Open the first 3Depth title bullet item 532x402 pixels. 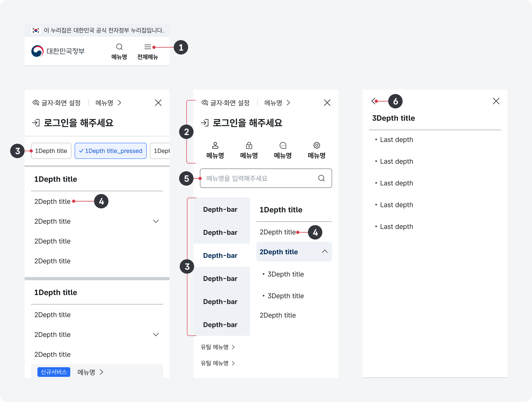[x=286, y=274]
